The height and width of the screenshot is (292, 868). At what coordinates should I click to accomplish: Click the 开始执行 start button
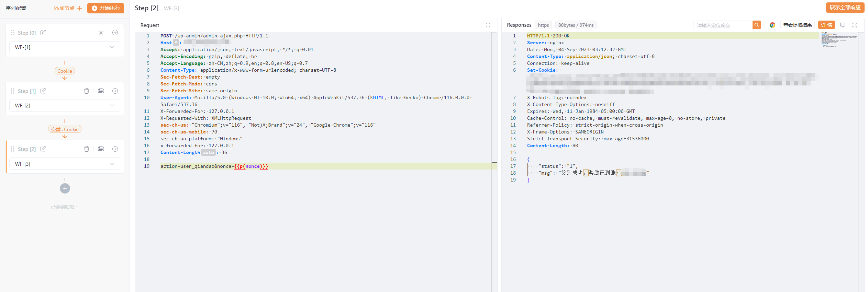pos(106,8)
